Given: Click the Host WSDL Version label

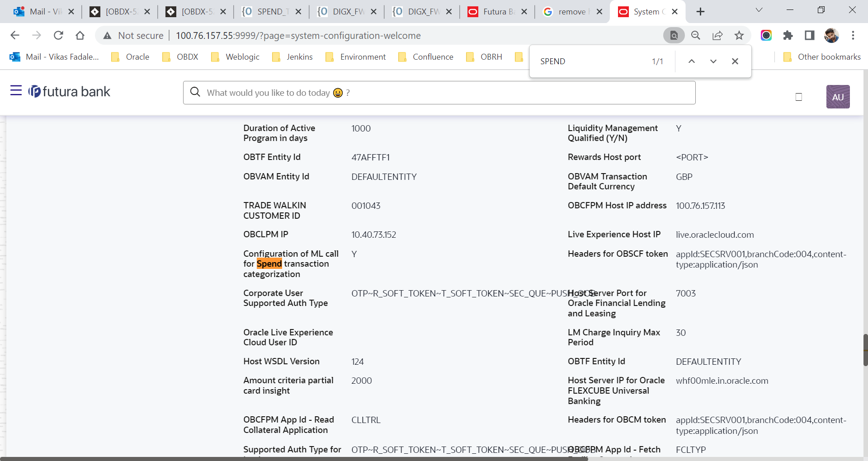Looking at the screenshot, I should coord(281,361).
